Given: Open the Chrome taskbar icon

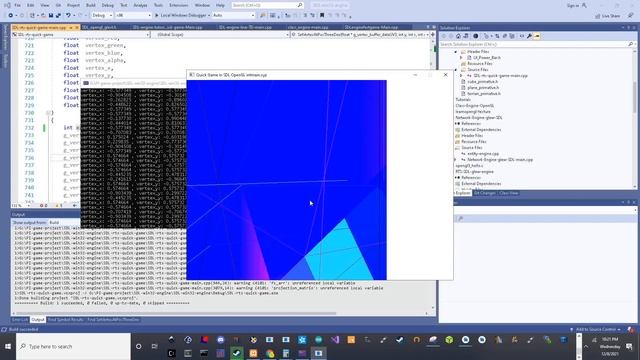Looking at the screenshot, I should pyautogui.click(x=269, y=353).
